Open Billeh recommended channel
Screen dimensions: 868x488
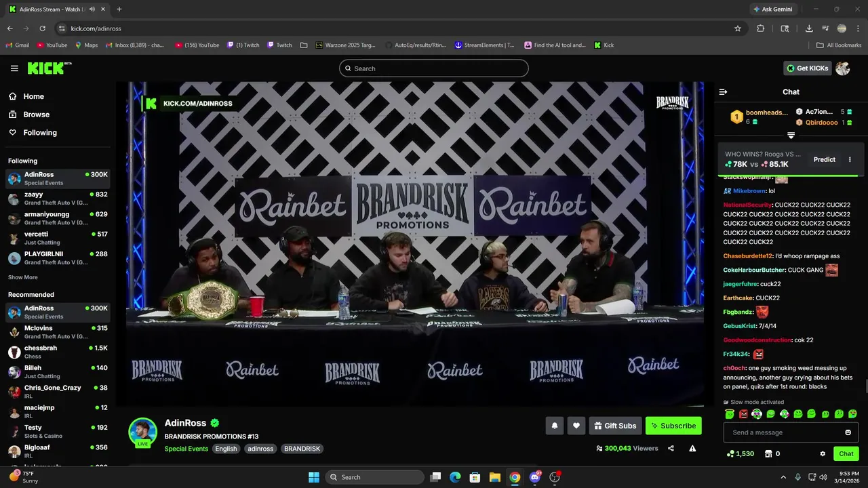pos(58,372)
